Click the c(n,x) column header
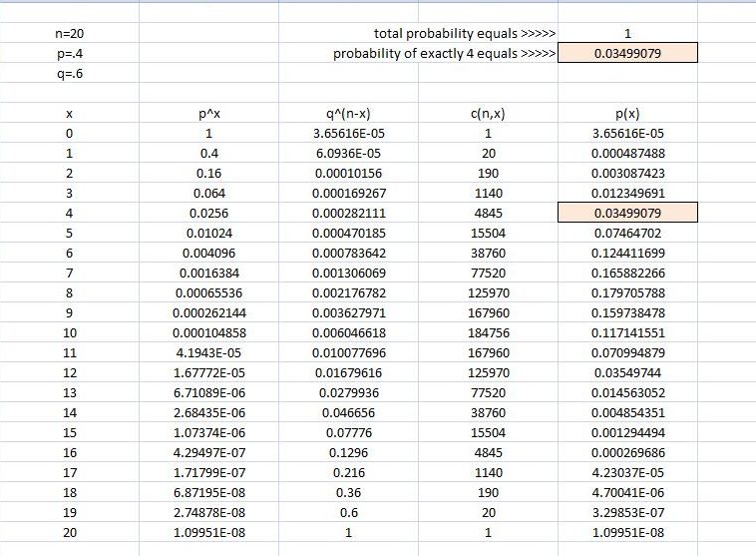Screen dimensions: 756x556 coord(488,113)
